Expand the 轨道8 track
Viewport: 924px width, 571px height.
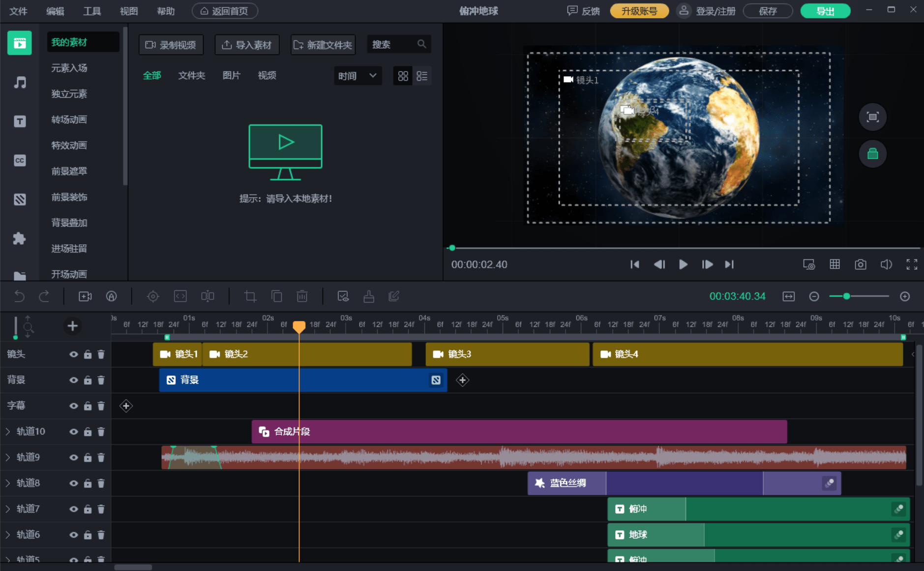(x=8, y=483)
